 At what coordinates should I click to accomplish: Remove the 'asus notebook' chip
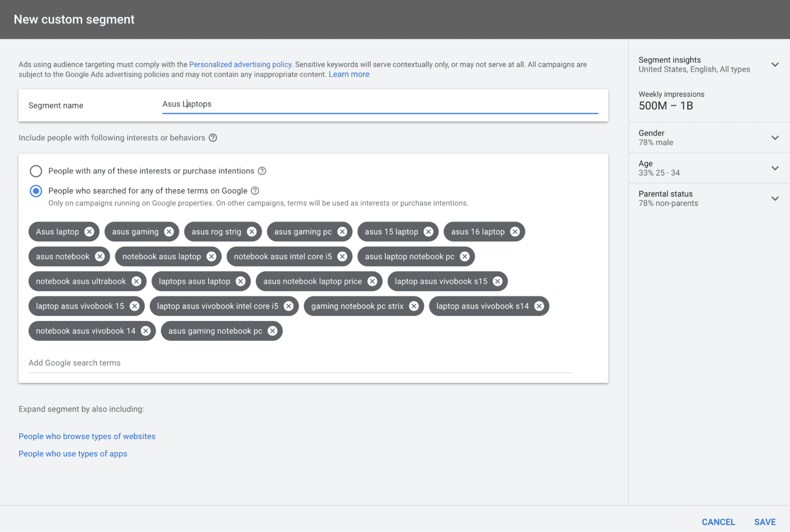click(100, 257)
